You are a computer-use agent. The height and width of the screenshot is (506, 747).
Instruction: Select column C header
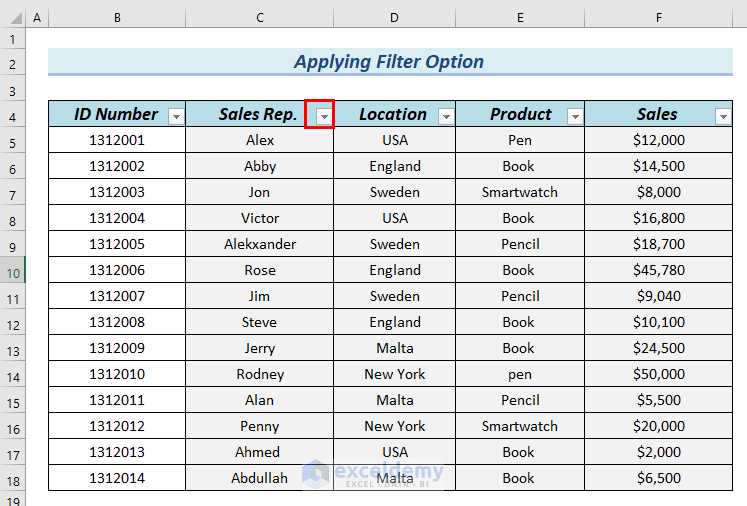pos(260,19)
